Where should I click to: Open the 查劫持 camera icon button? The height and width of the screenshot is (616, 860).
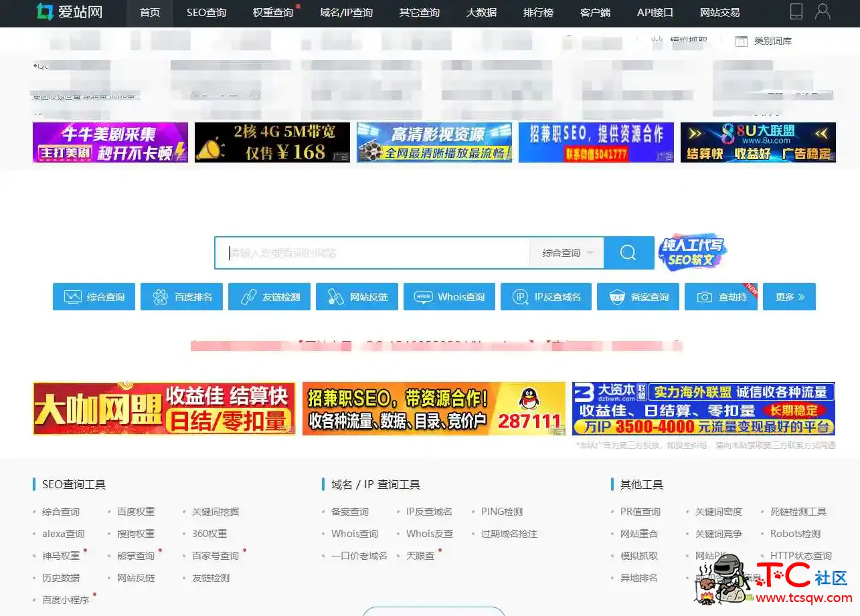[721, 297]
